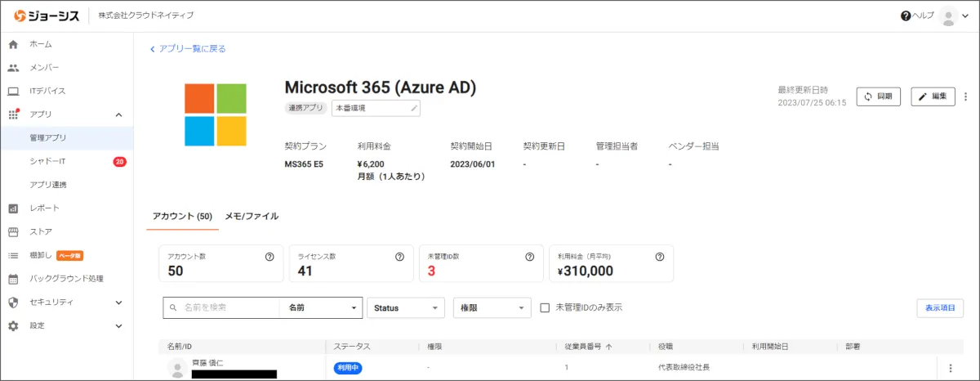
Task: Click the Home icon in the sidebar
Action: point(13,44)
